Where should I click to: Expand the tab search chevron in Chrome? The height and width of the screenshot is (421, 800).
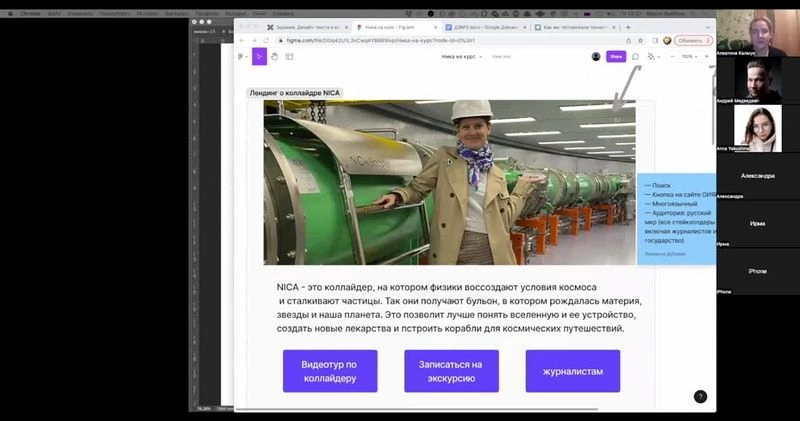pyautogui.click(x=708, y=27)
